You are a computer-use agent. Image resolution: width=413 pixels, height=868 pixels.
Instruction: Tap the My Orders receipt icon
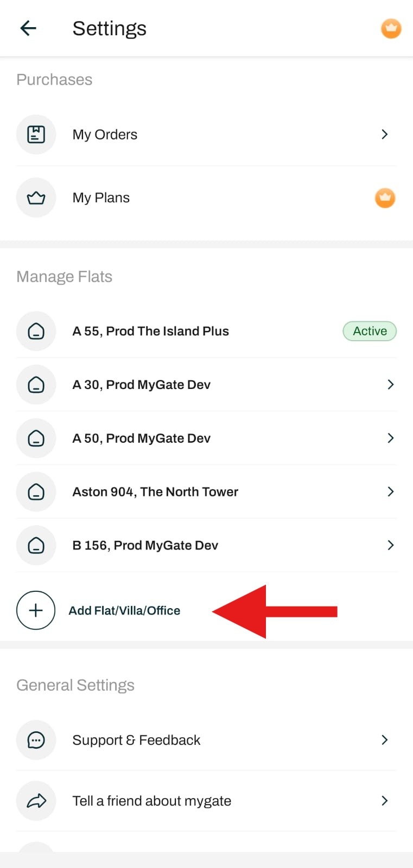click(x=36, y=135)
